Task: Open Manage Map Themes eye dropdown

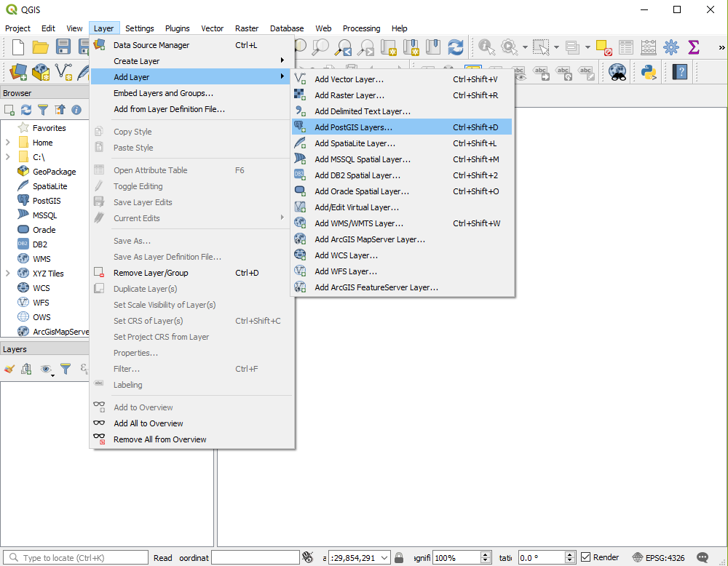Action: click(x=47, y=370)
